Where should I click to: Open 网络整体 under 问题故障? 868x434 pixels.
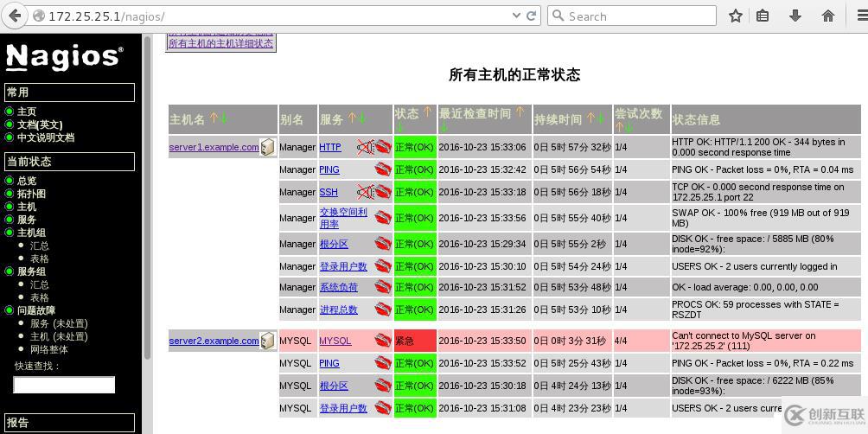point(49,350)
